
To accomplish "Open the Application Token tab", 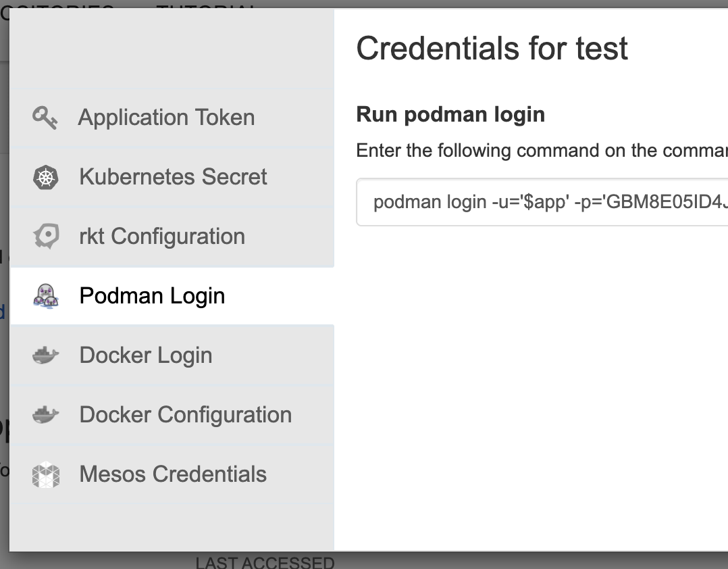I will pos(166,118).
